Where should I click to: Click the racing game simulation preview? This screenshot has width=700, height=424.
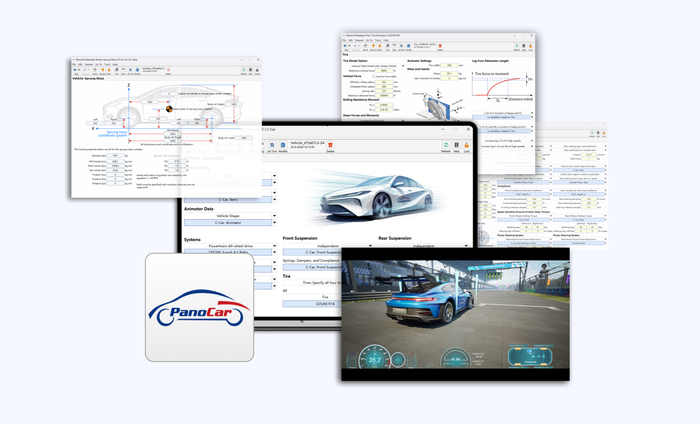(455, 313)
